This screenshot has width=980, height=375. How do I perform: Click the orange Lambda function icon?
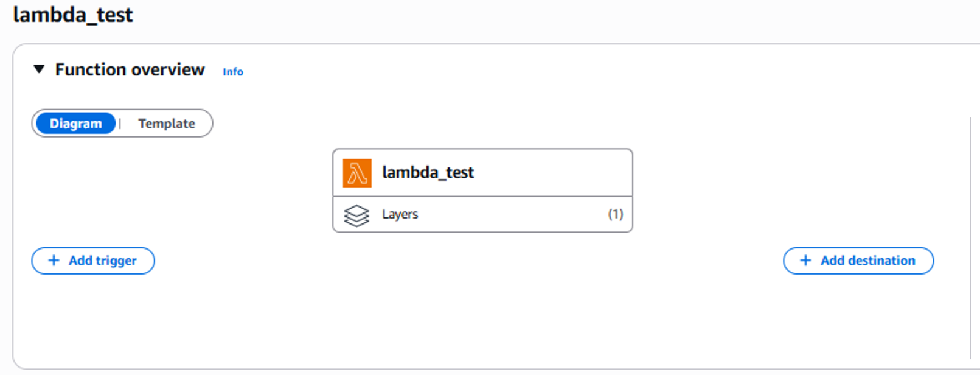pyautogui.click(x=357, y=173)
